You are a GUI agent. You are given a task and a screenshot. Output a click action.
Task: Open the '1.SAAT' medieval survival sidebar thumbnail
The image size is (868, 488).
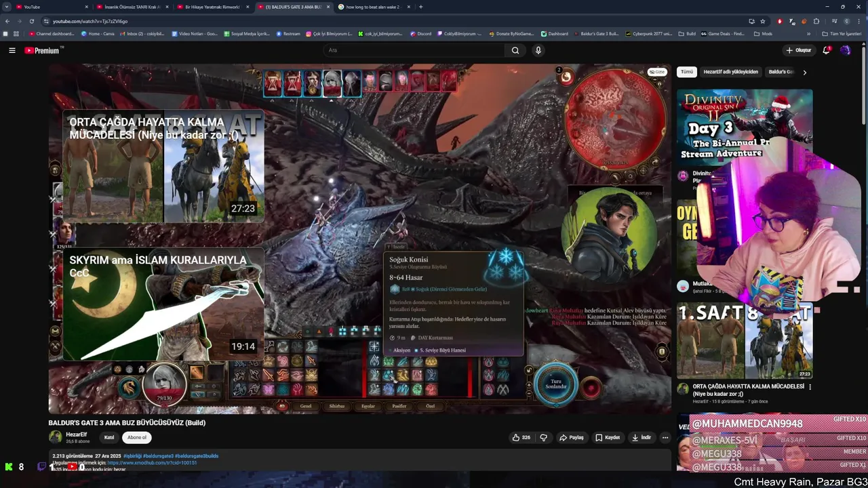[x=745, y=341]
